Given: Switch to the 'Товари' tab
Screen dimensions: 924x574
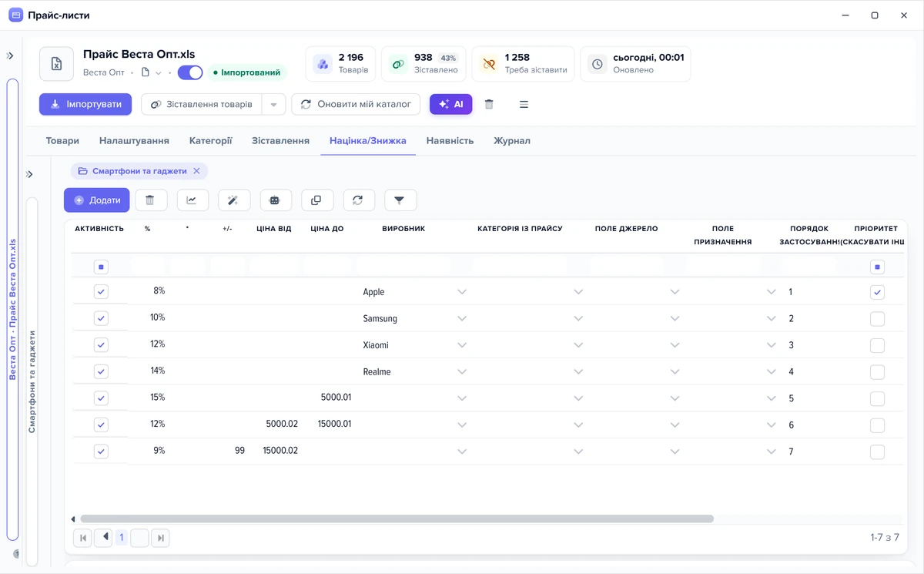Looking at the screenshot, I should click(62, 141).
